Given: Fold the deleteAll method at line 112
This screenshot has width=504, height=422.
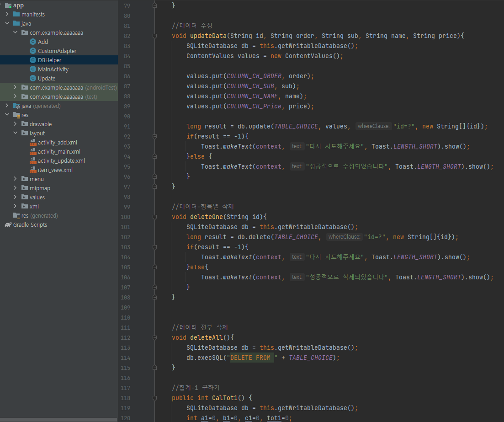Looking at the screenshot, I should point(154,338).
